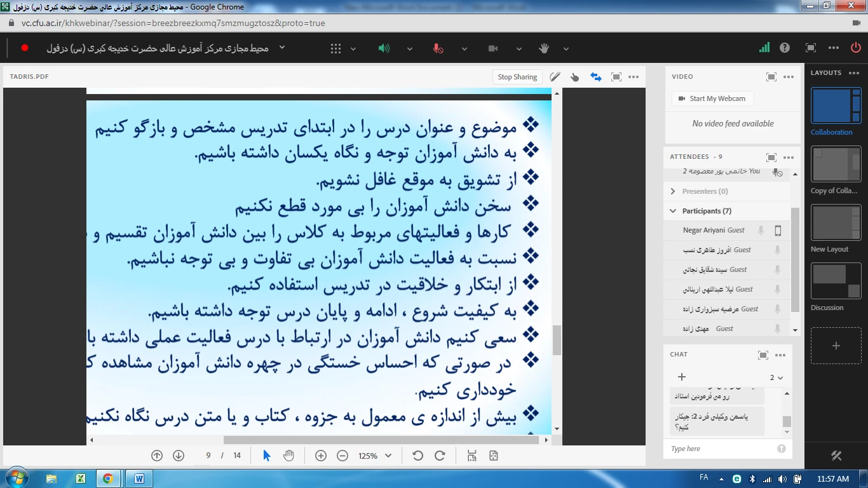Switch to the Collaboration layout
Screen dimensions: 868x488
(836, 105)
